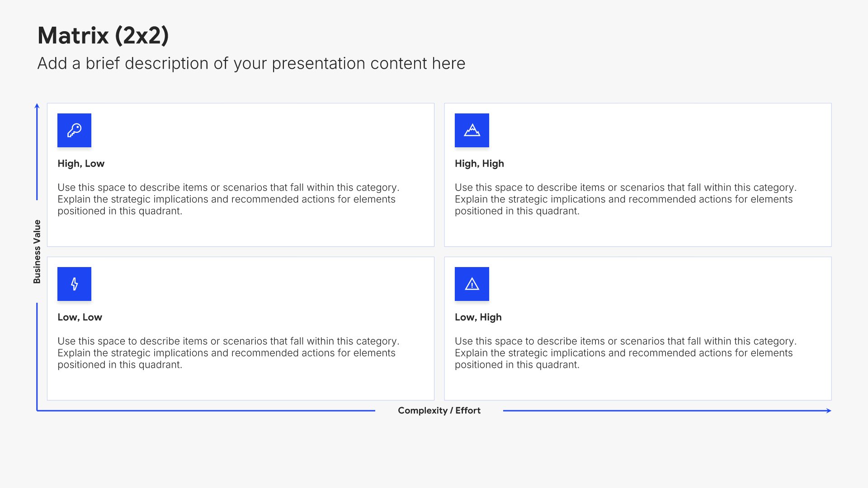
Task: Click the upward arrowhead of Business Value axis
Action: pyautogui.click(x=37, y=106)
